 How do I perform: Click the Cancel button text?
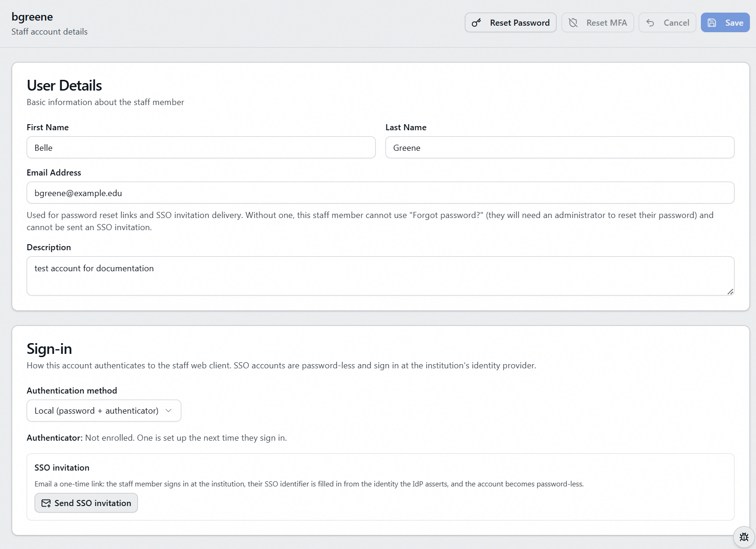tap(676, 23)
